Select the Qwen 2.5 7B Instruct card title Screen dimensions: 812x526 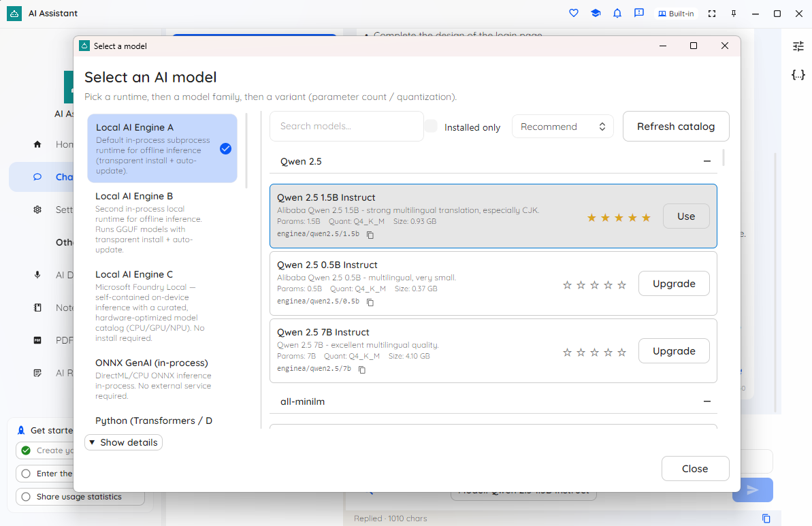[x=323, y=332]
